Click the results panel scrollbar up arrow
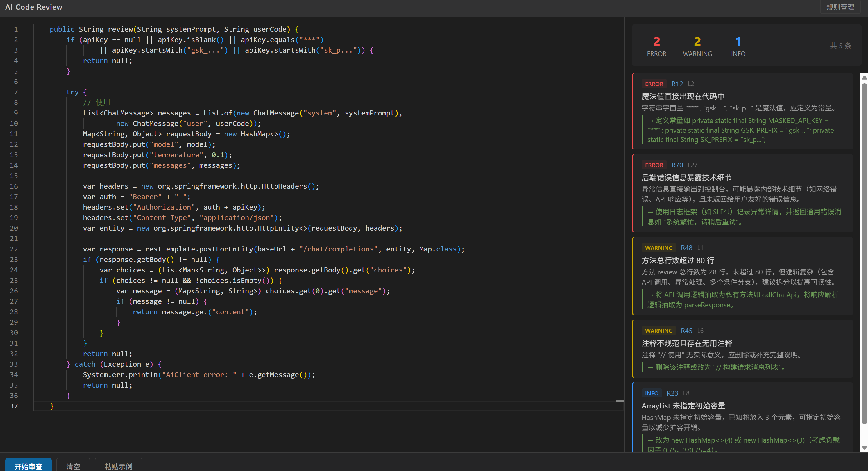 pos(864,77)
